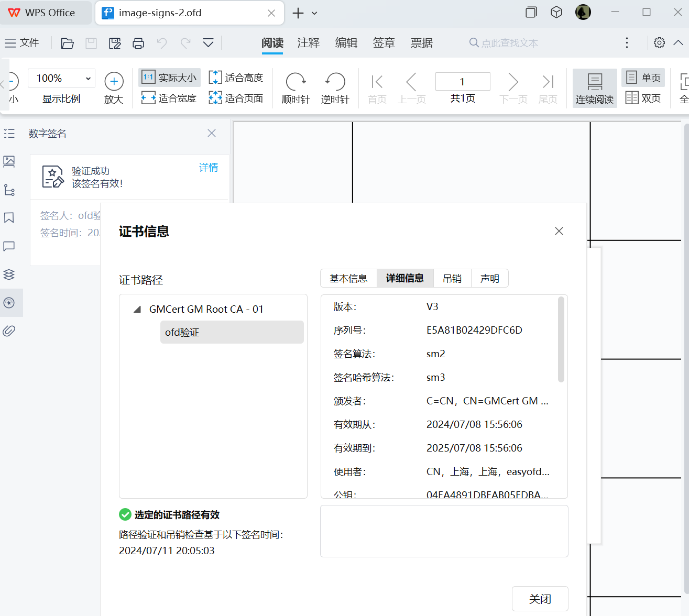
Task: Select the 使用者 subject row
Action: (x=441, y=471)
